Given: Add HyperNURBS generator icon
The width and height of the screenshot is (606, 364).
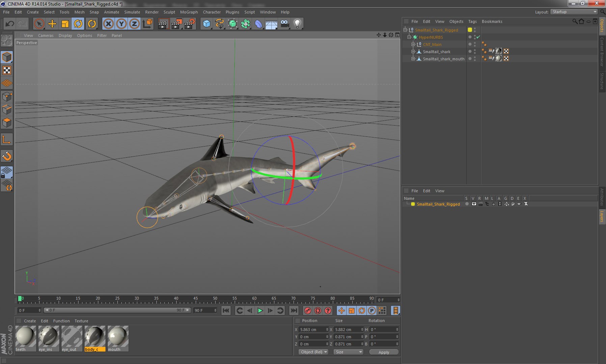Looking at the screenshot, I should [232, 24].
